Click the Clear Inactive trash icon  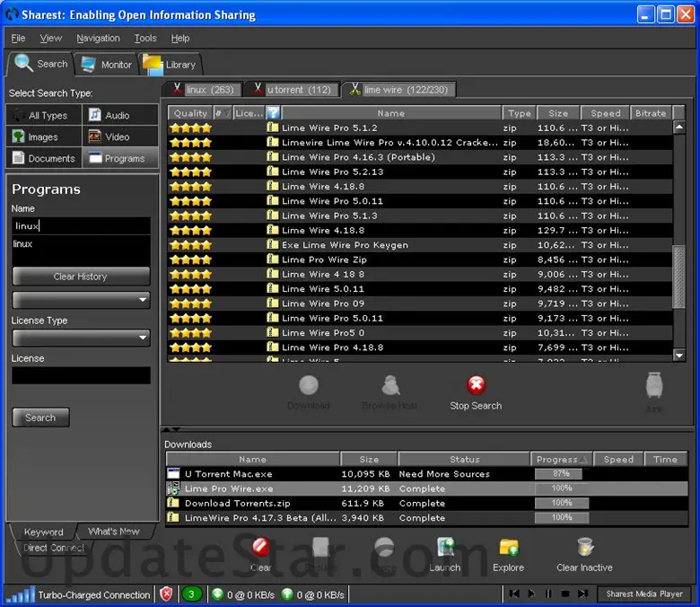584,549
